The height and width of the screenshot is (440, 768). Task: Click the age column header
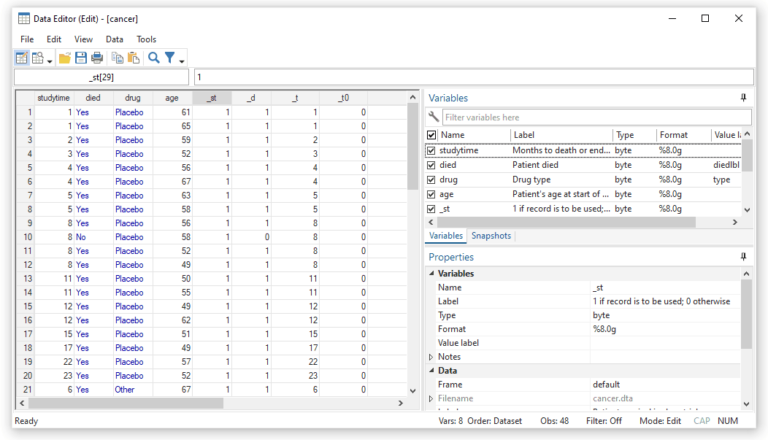pos(172,98)
